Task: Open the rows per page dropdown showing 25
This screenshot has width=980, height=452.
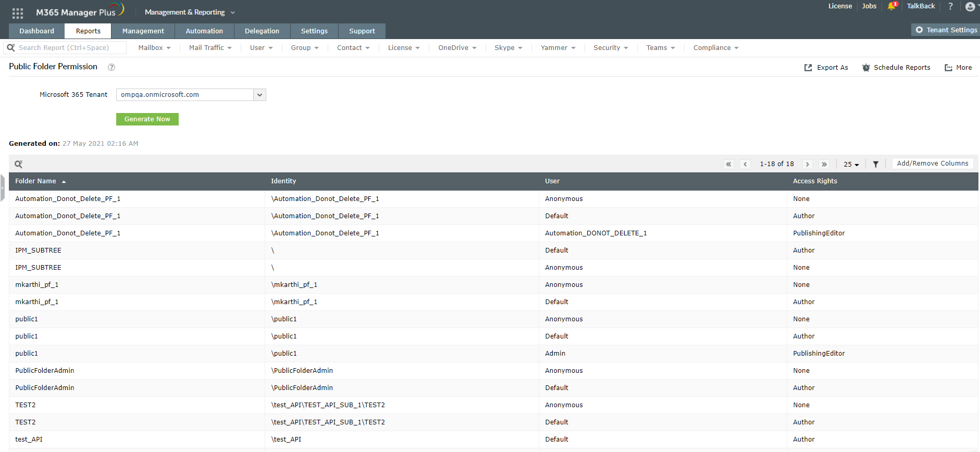Action: point(851,164)
